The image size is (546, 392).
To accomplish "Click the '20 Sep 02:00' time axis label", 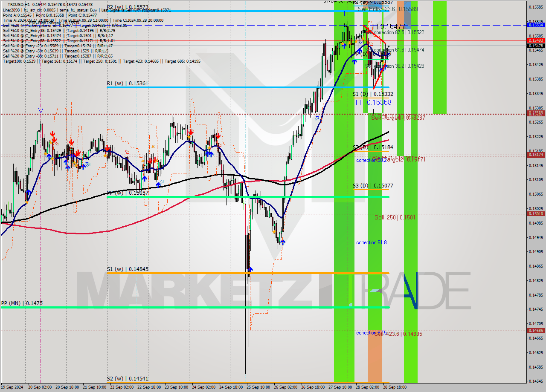I will tap(40, 387).
